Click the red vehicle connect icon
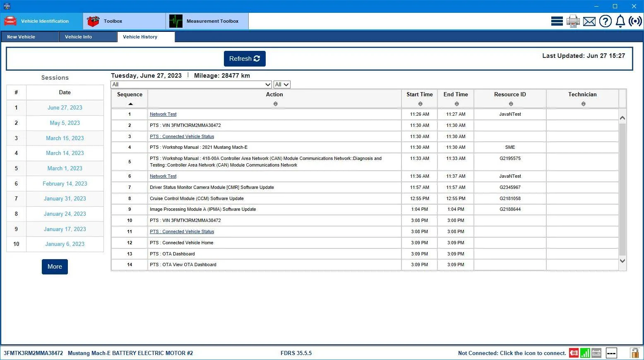This screenshot has width=644, height=360. 574,353
